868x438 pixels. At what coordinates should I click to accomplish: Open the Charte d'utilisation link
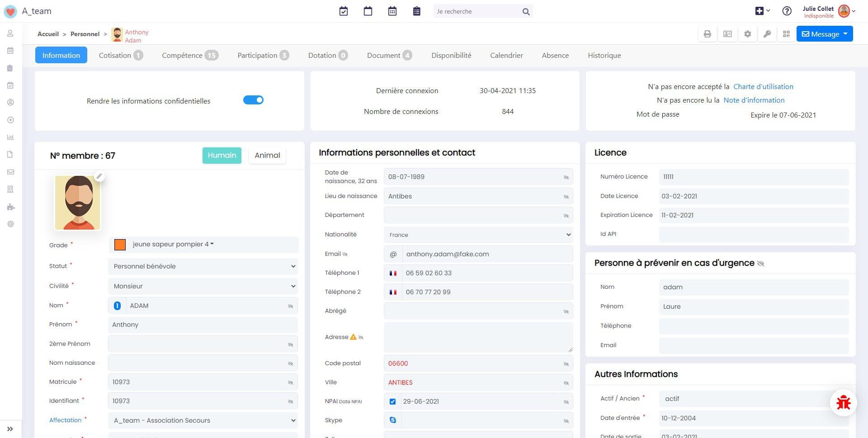coord(763,86)
